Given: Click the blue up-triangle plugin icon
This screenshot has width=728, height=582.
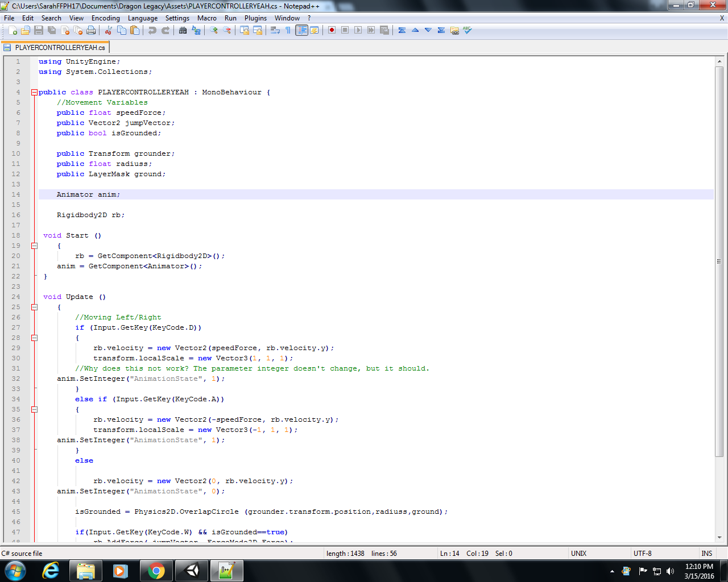Looking at the screenshot, I should tap(415, 30).
